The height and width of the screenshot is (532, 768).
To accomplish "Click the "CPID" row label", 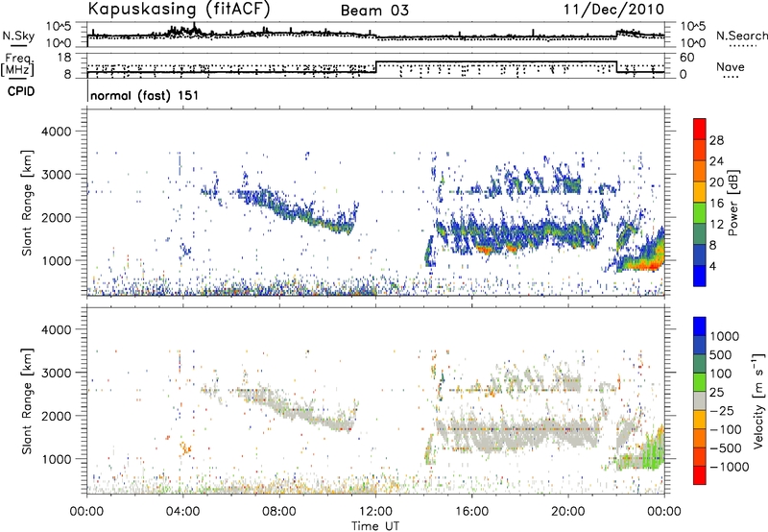I will point(21,91).
